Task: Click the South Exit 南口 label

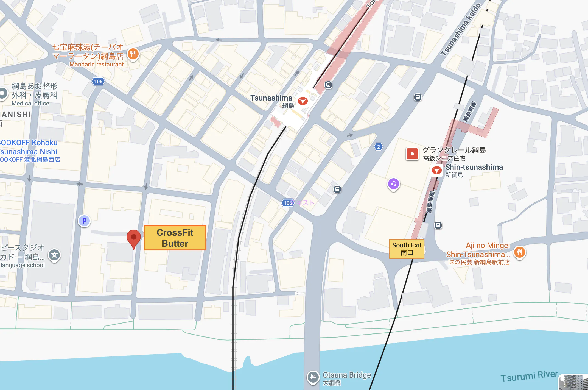Action: pos(407,249)
